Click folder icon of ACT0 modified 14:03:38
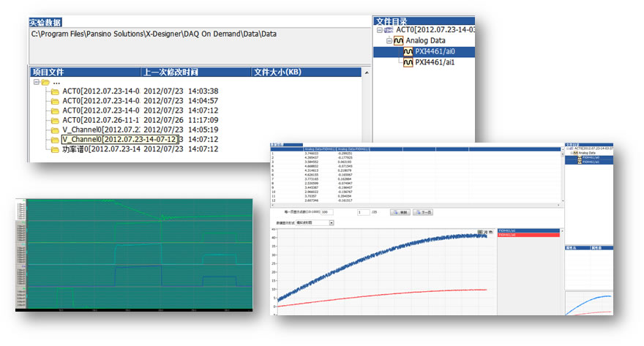The width and height of the screenshot is (644, 346). (x=54, y=91)
